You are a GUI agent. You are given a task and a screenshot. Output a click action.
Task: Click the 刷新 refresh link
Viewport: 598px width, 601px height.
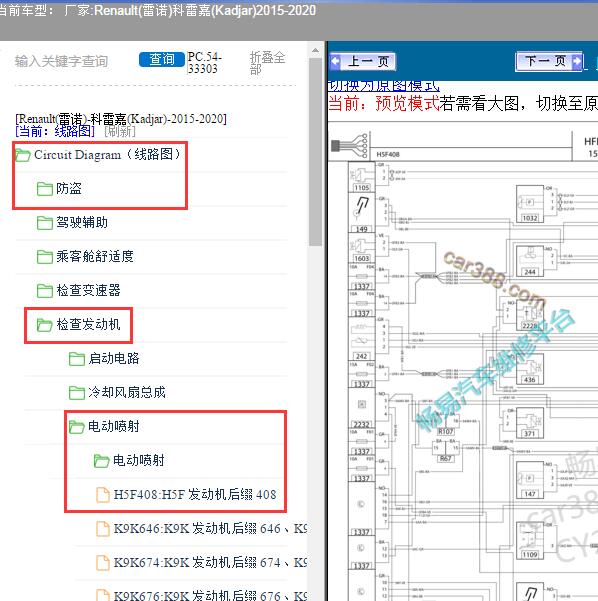120,131
